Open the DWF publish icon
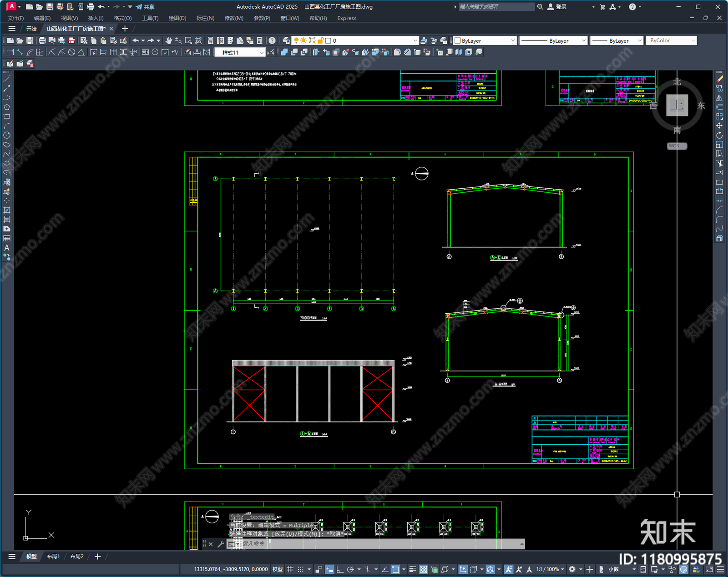 (71, 40)
